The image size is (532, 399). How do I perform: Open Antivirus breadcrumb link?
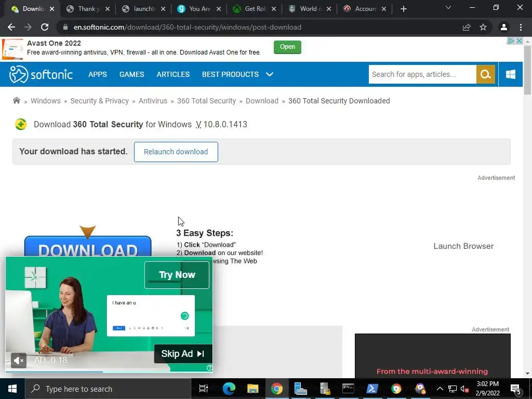click(x=153, y=101)
